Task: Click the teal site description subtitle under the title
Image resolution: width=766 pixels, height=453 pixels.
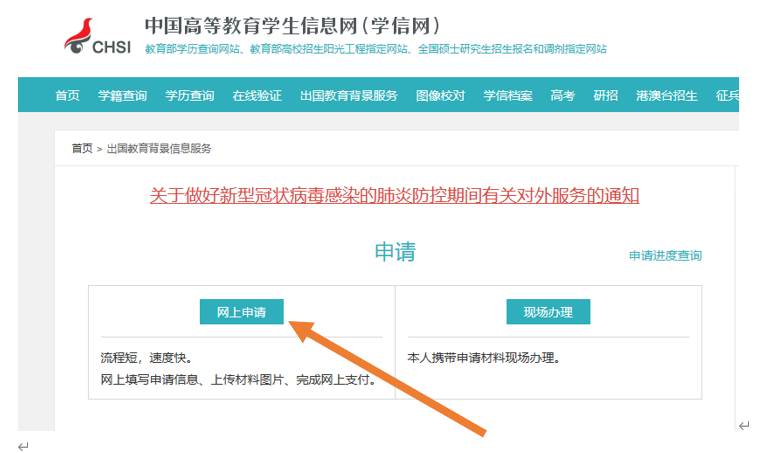Action: pyautogui.click(x=375, y=48)
